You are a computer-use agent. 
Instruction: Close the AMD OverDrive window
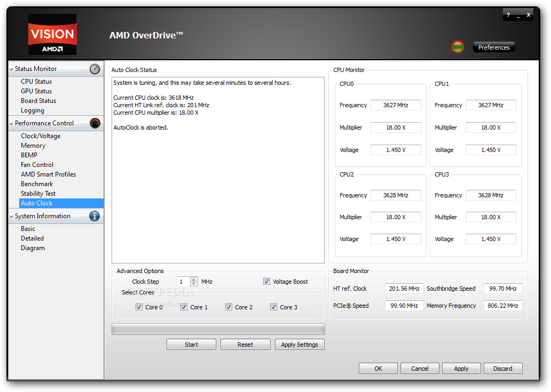pos(528,15)
